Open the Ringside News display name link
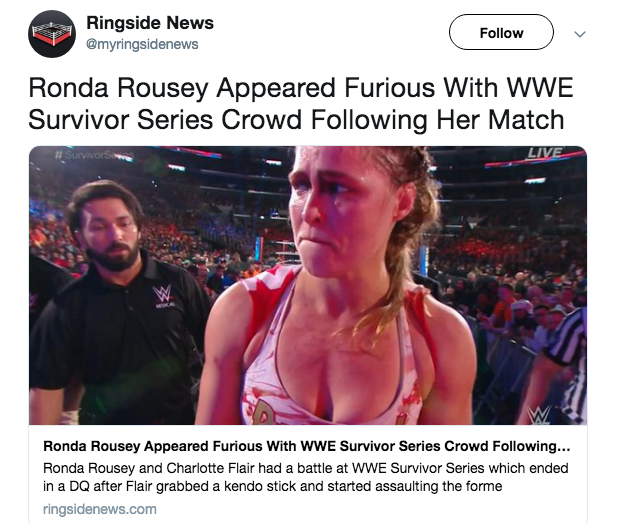The width and height of the screenshot is (620, 523). coord(150,23)
